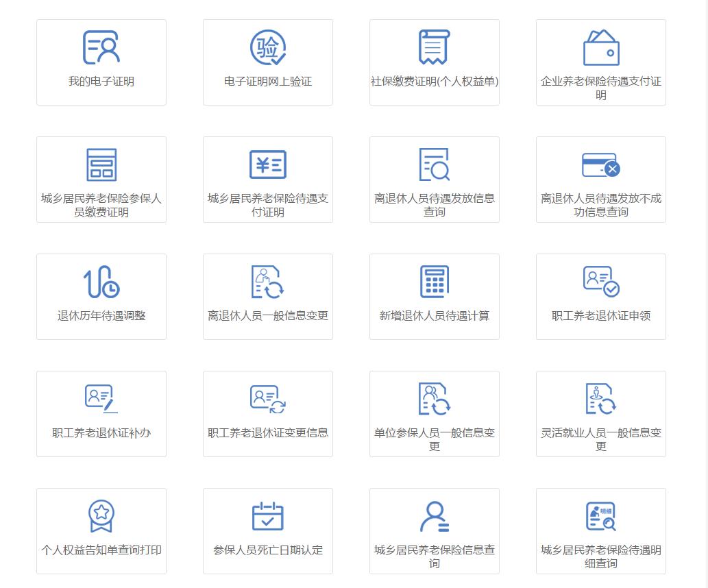打开职工养老退休证补办服务
The height and width of the screenshot is (588, 708).
click(101, 413)
